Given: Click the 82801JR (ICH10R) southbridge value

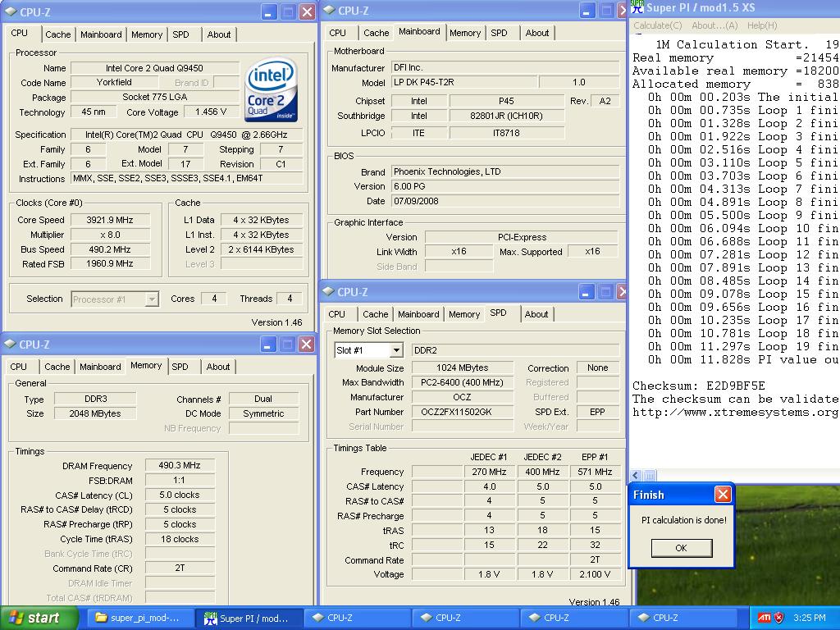Looking at the screenshot, I should [506, 116].
